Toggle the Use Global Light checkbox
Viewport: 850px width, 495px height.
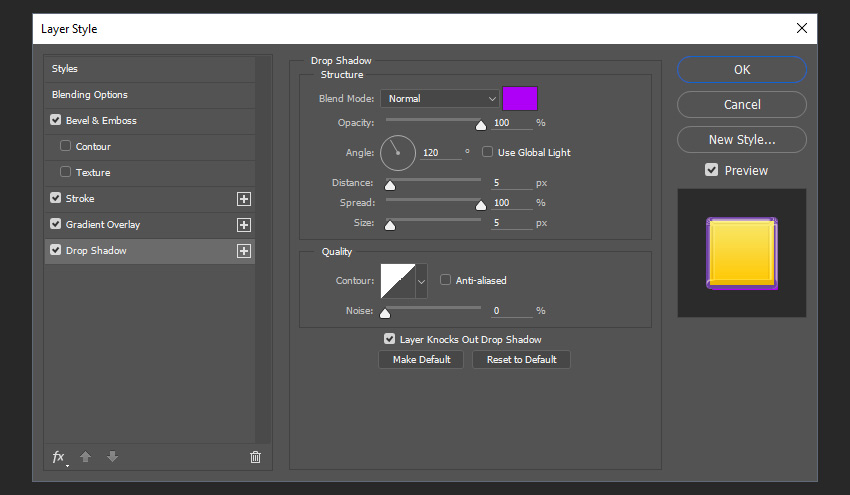click(488, 152)
